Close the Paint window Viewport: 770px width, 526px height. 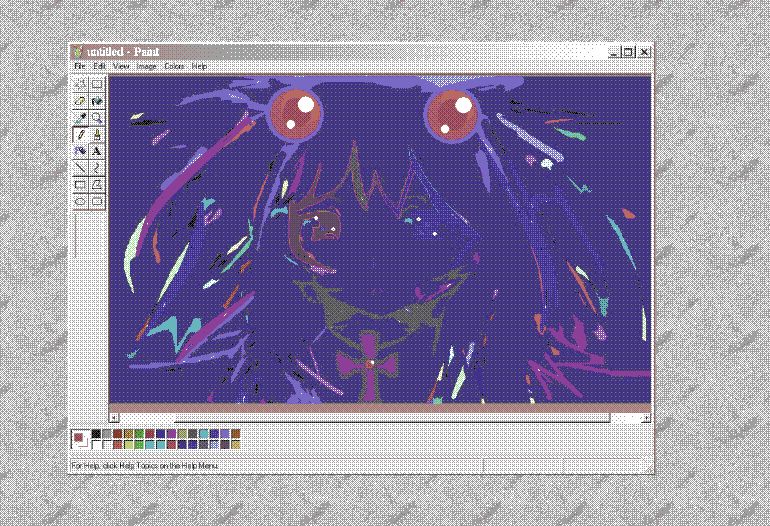[x=644, y=52]
